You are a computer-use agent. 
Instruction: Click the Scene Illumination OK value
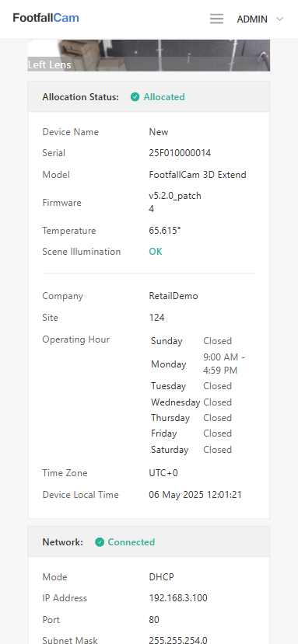click(156, 252)
